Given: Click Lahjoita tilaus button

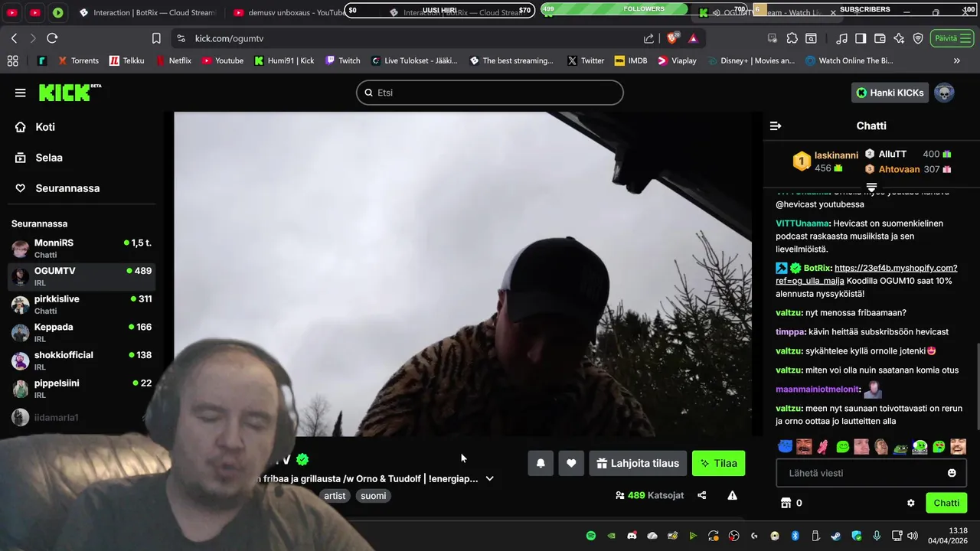Looking at the screenshot, I should click(638, 463).
